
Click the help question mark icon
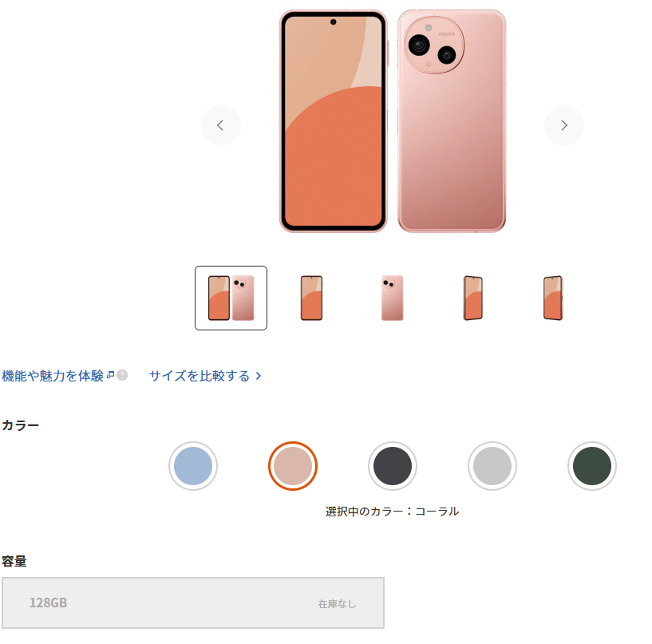click(122, 375)
